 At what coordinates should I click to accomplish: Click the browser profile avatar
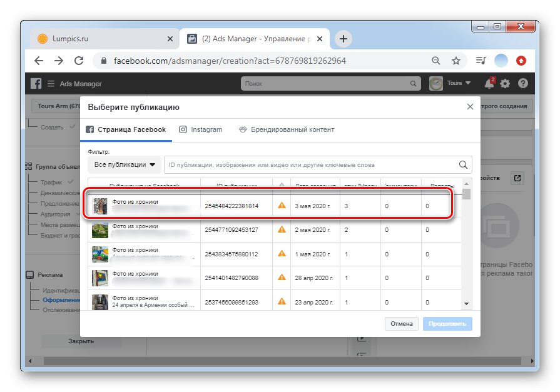coord(501,61)
